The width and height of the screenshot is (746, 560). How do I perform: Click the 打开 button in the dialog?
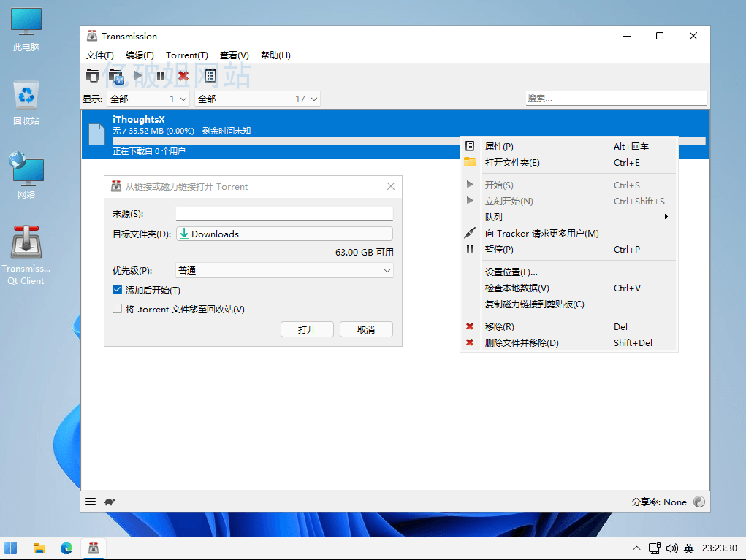tap(307, 329)
